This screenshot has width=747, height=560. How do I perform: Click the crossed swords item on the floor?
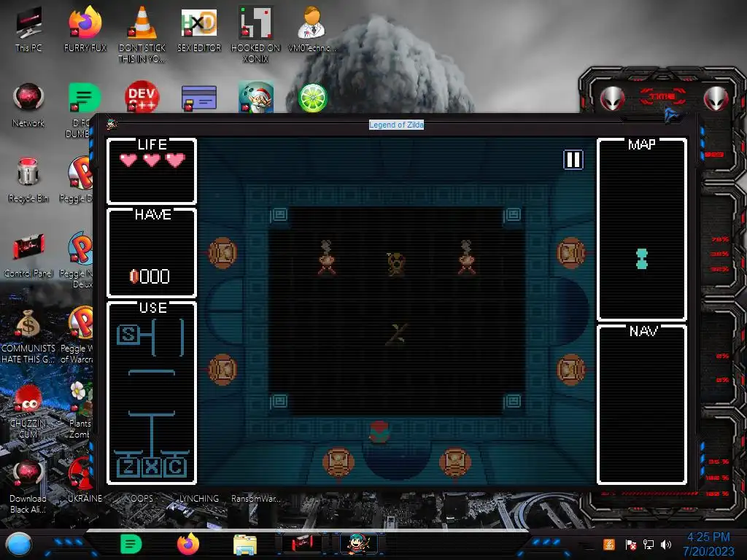(x=398, y=334)
